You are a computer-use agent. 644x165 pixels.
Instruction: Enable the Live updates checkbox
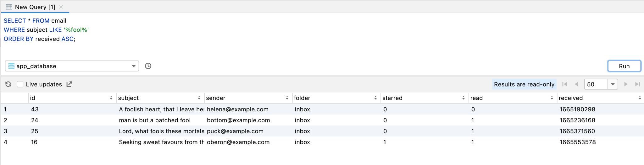tap(20, 84)
